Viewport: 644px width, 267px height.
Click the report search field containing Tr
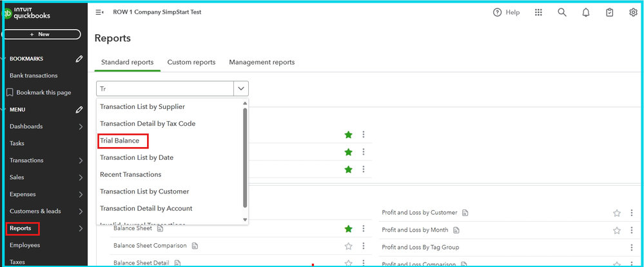click(x=165, y=88)
